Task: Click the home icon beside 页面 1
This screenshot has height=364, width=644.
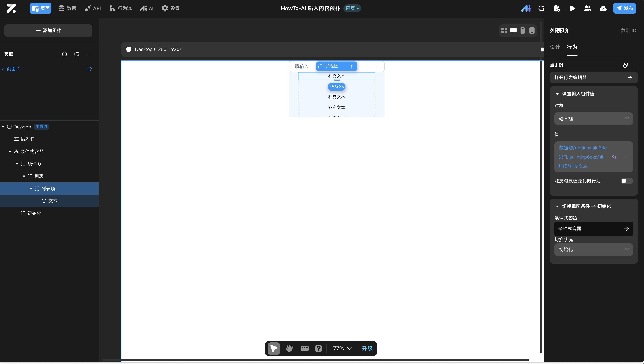Action: click(89, 69)
